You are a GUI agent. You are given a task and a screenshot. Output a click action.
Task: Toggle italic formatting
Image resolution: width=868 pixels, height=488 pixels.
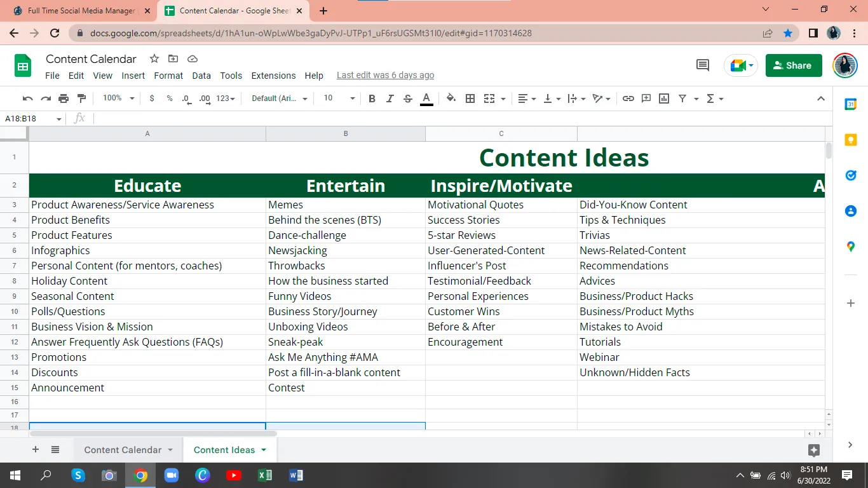pos(390,98)
